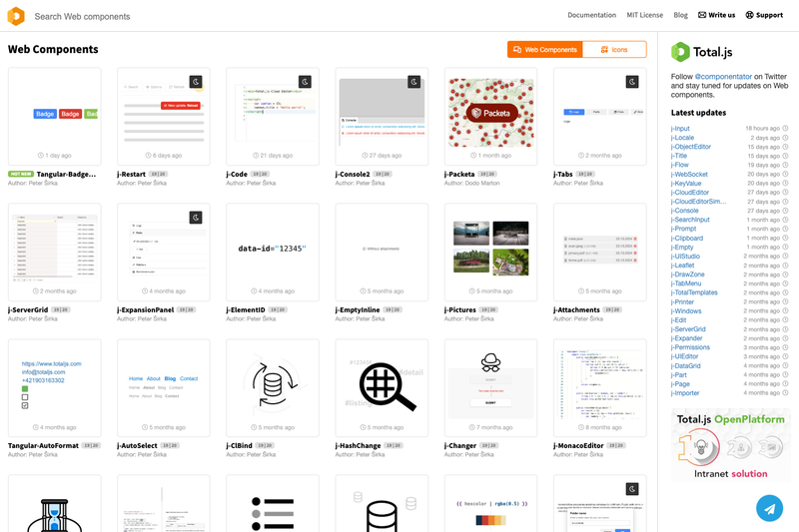Screen dimensions: 799x532
Task: Open the j-AutoSelect navigation thumbnail
Action: [163, 387]
